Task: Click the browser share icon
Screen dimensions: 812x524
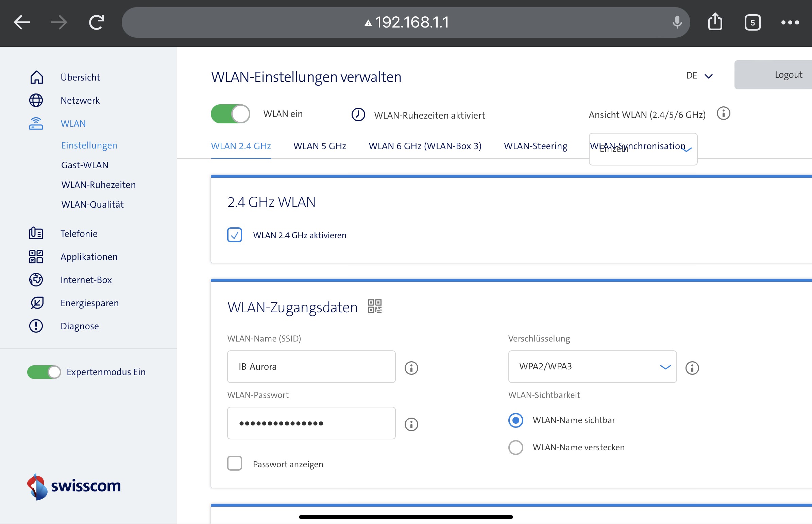Action: point(715,22)
